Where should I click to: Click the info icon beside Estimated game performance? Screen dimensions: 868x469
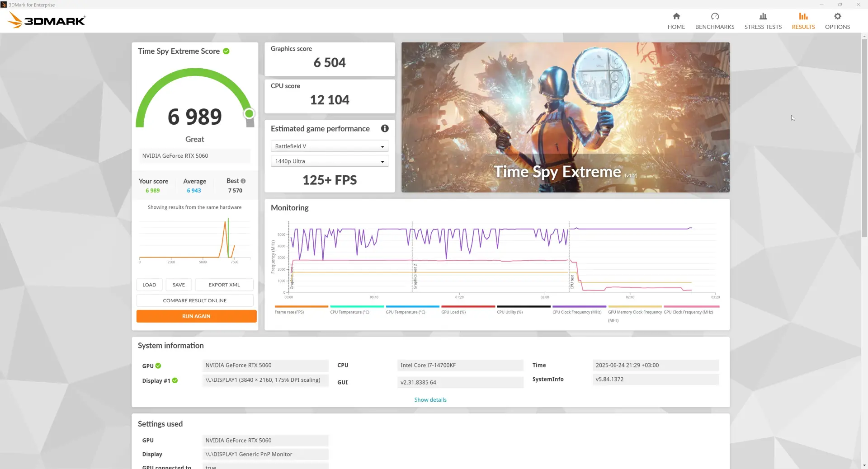click(385, 128)
